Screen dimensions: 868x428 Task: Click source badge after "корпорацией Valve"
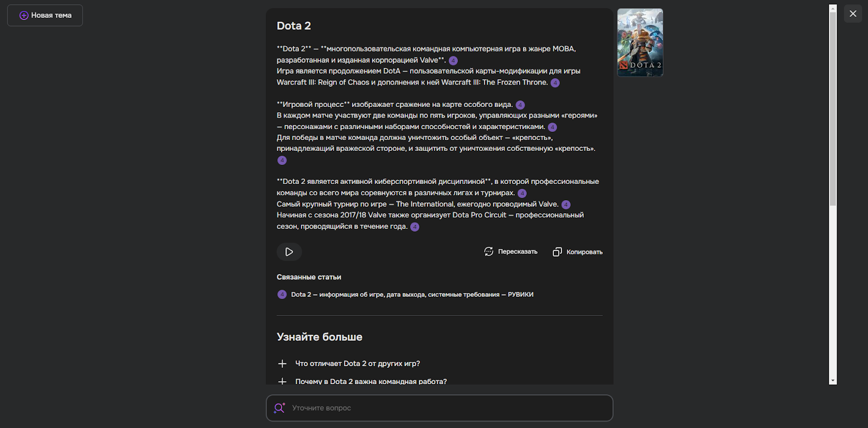click(454, 61)
